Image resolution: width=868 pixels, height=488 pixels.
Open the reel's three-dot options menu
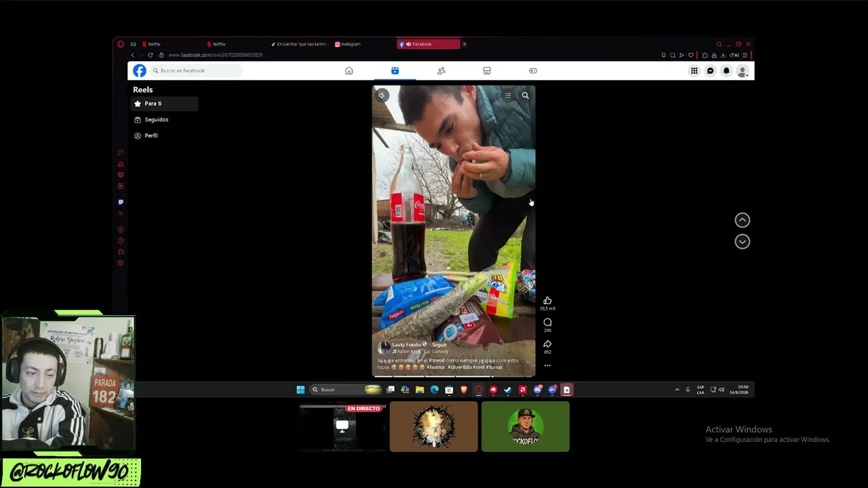point(547,365)
